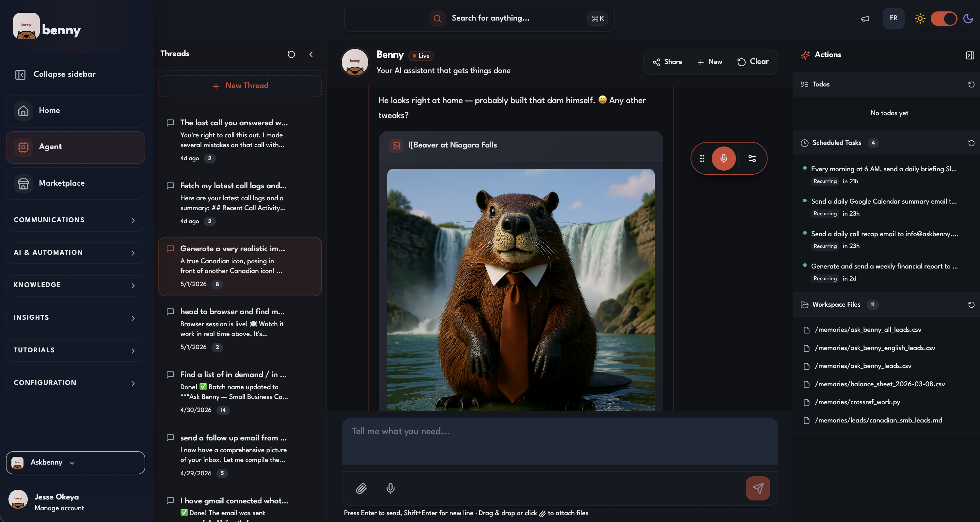Screen dimensions: 980x522
Task: Switch language with FR button
Action: pos(893,18)
